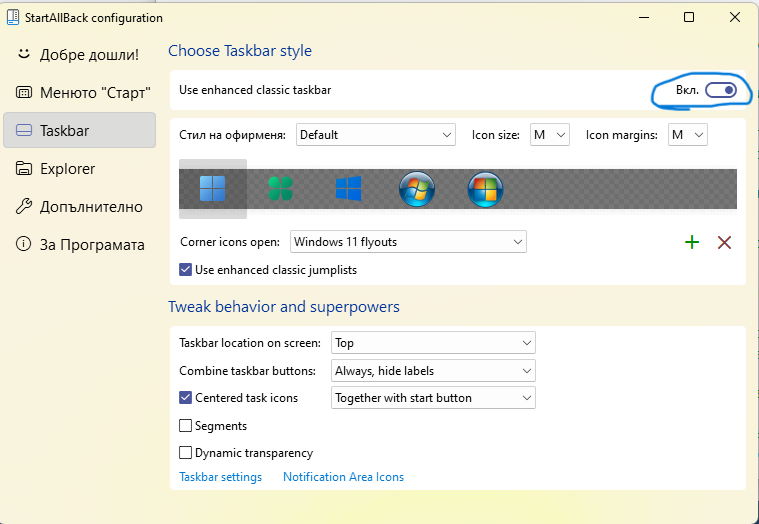Click the Icon size label

[496, 135]
